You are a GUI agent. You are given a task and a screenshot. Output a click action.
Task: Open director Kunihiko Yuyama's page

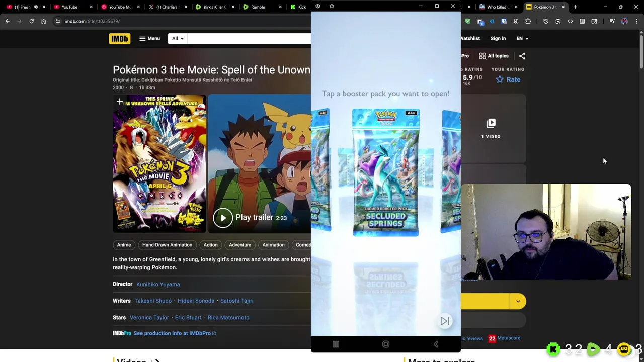[x=158, y=284]
